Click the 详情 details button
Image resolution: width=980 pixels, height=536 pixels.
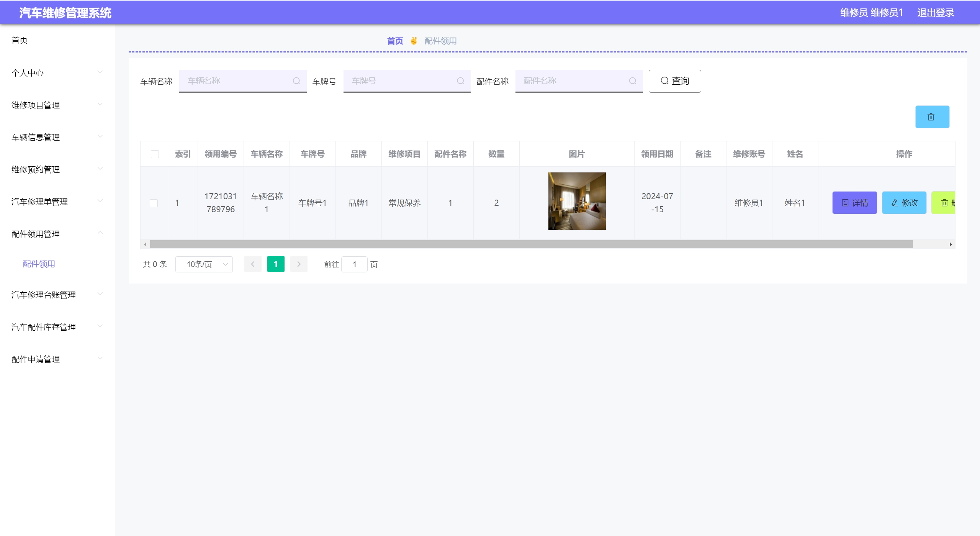pyautogui.click(x=854, y=203)
